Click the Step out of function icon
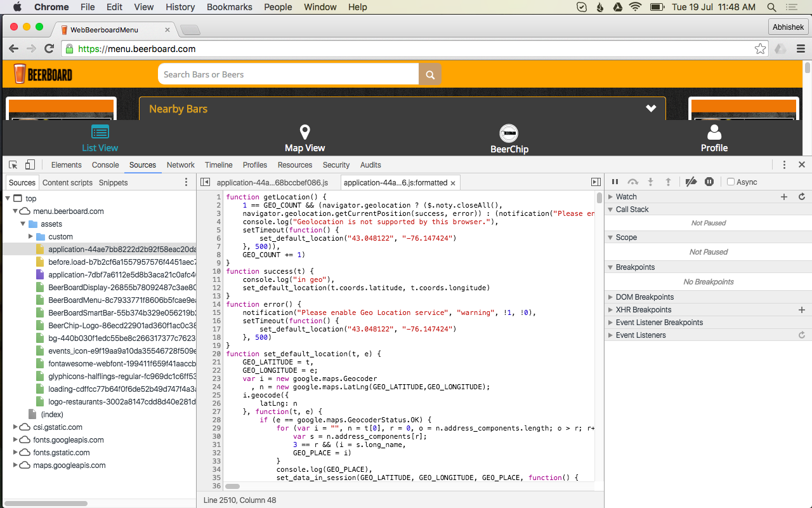 (668, 182)
